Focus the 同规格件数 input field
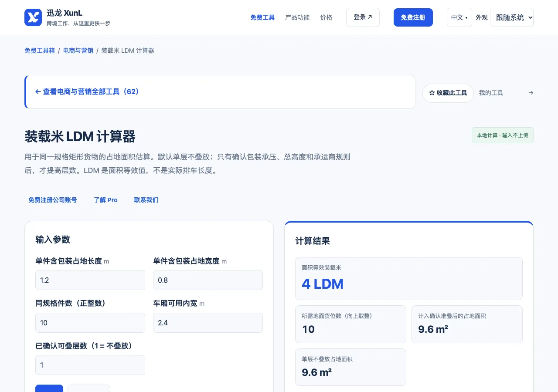The width and height of the screenshot is (558, 392). click(x=90, y=323)
